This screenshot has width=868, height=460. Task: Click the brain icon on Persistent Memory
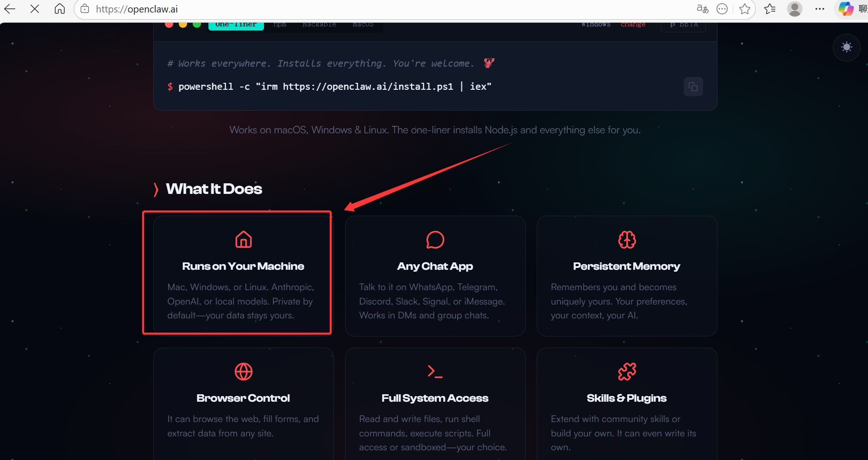click(x=627, y=240)
